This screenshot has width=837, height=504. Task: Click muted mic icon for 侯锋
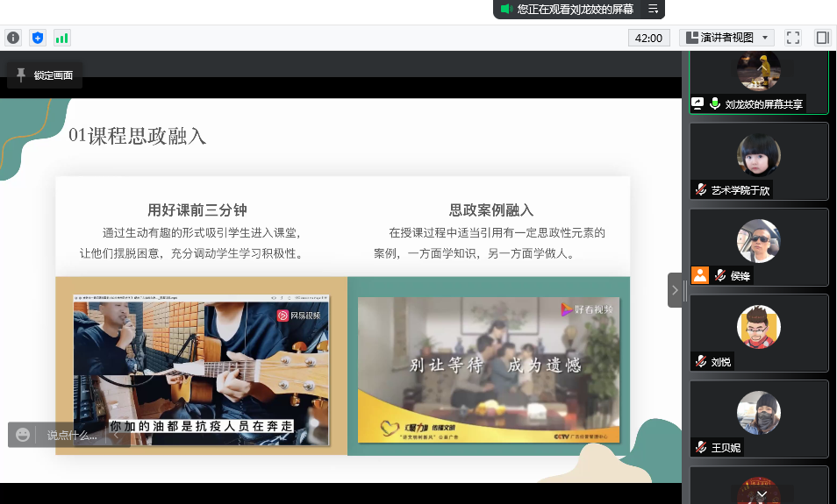(720, 276)
